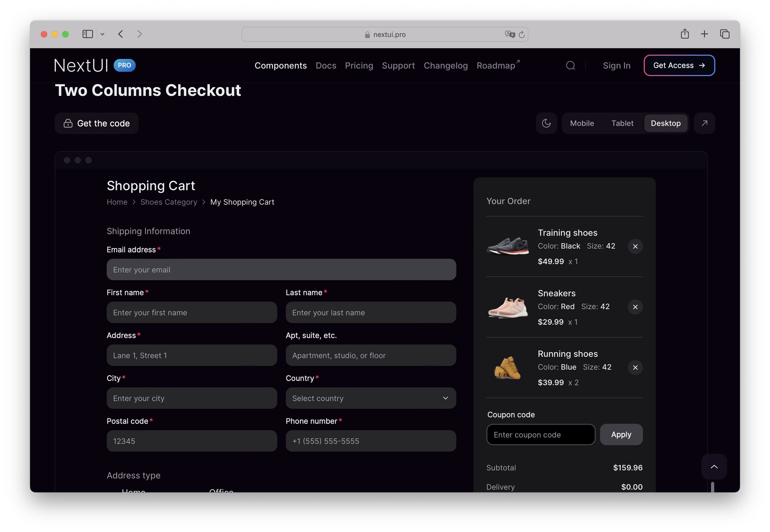
Task: Focus the Last name field
Action: 371,313
